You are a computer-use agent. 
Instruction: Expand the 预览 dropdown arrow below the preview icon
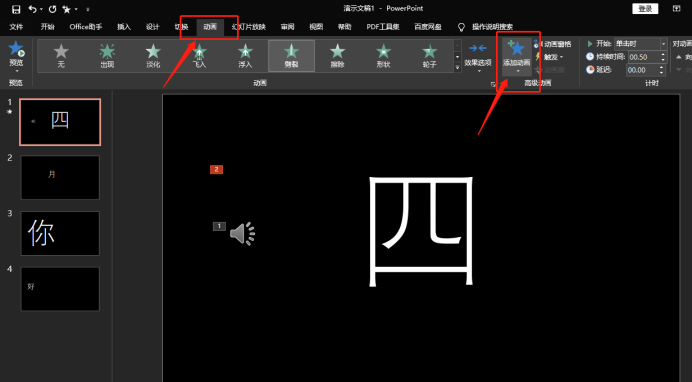tap(16, 71)
